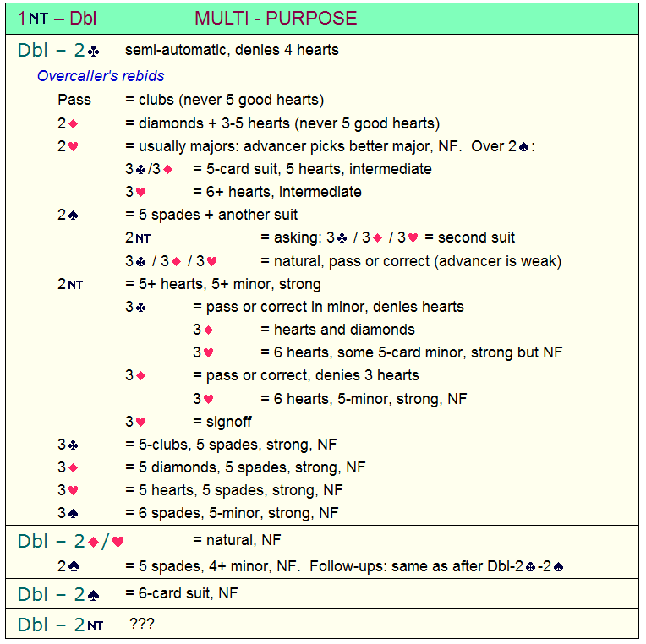Click the diamond symbol beside '5 diamonds, 5 spades'
The image size is (646, 644).
72,467
